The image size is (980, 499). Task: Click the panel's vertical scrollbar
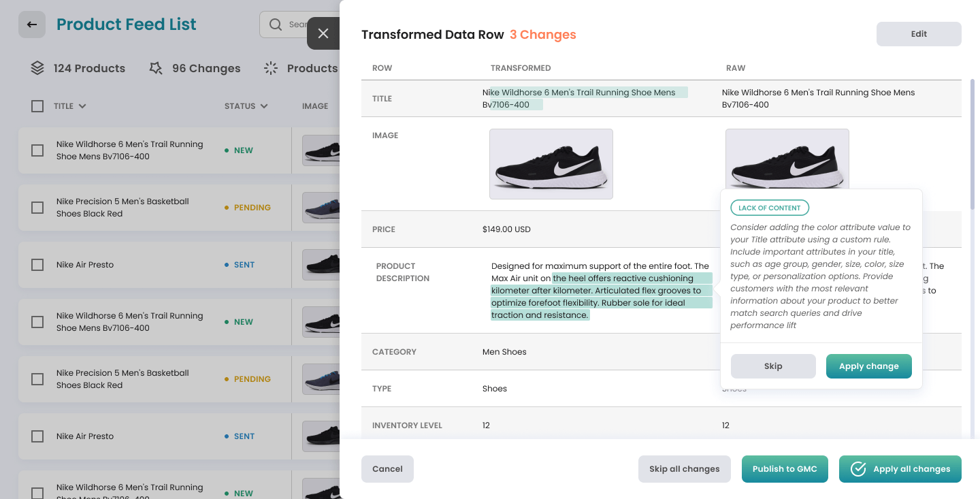[972, 143]
